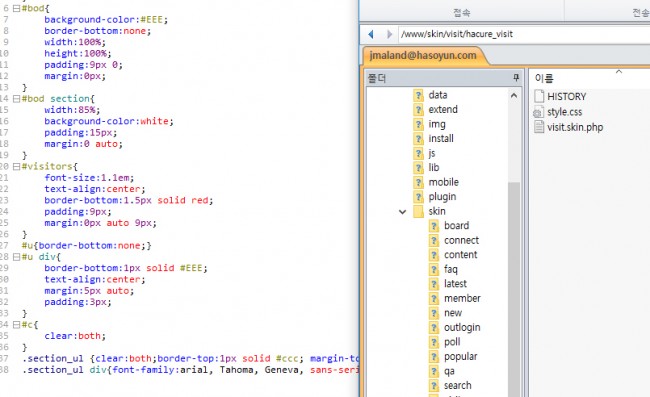The image size is (650, 397).
Task: Collapse the #bod section fold marker
Action: pyautogui.click(x=16, y=99)
